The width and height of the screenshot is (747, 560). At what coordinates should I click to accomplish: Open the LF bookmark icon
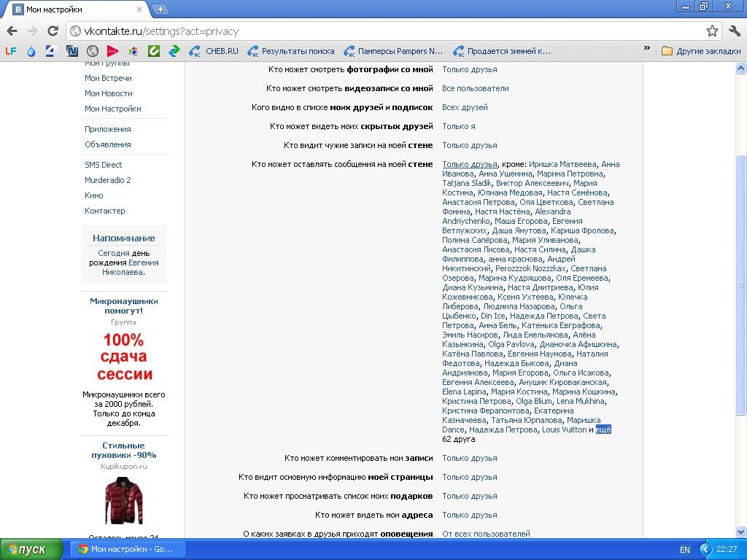10,51
